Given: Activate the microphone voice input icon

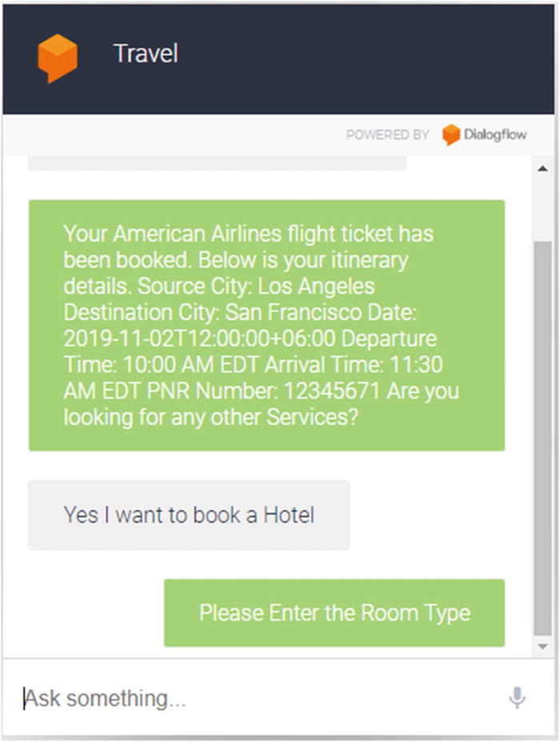Looking at the screenshot, I should 517,697.
